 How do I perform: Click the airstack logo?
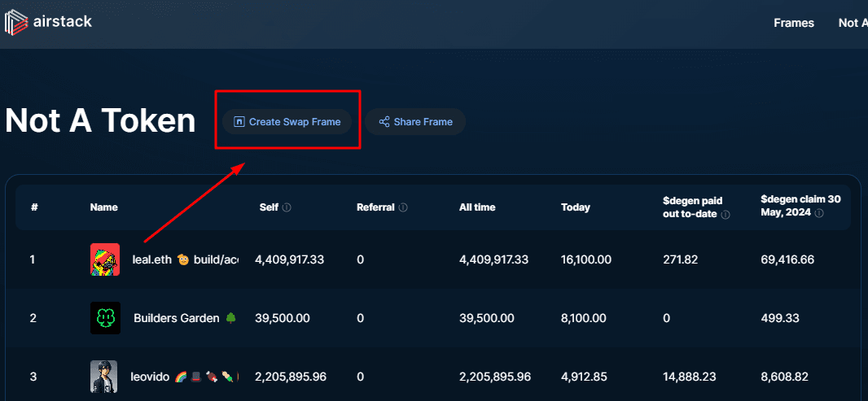(48, 23)
